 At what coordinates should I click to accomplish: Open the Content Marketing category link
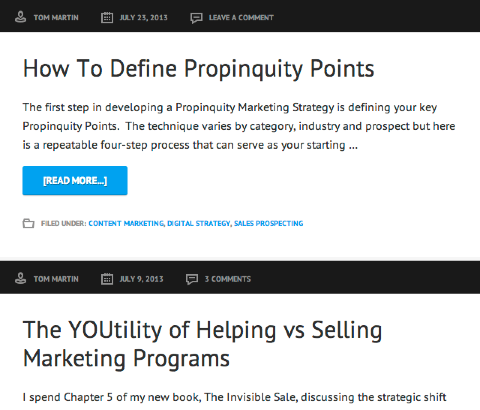pyautogui.click(x=126, y=223)
